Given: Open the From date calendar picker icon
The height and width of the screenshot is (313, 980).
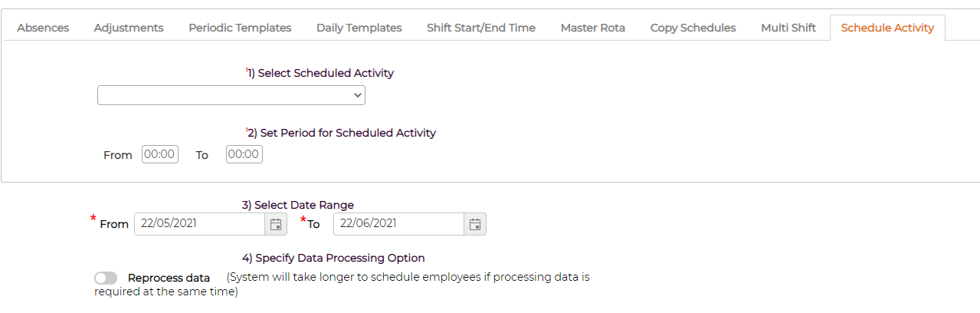Looking at the screenshot, I should pos(276,224).
